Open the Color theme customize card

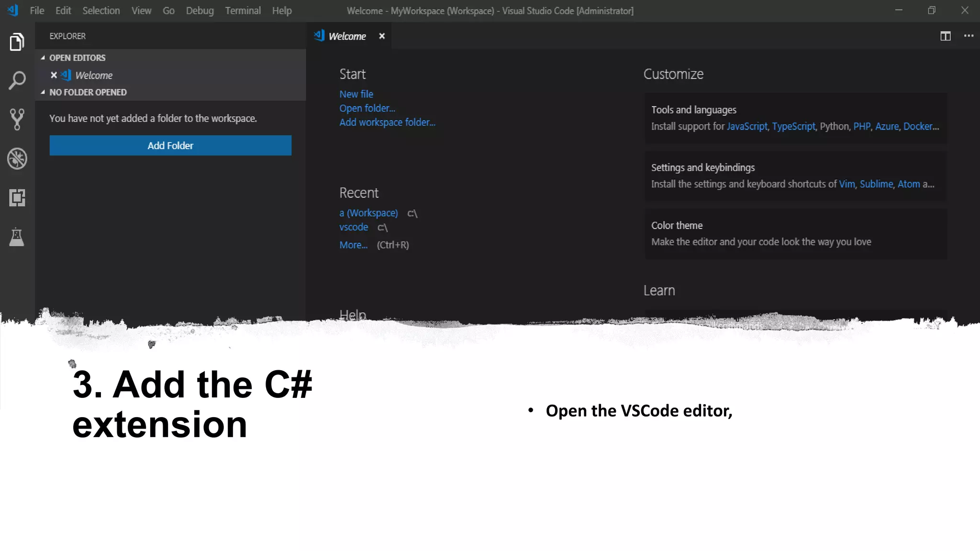(x=795, y=233)
